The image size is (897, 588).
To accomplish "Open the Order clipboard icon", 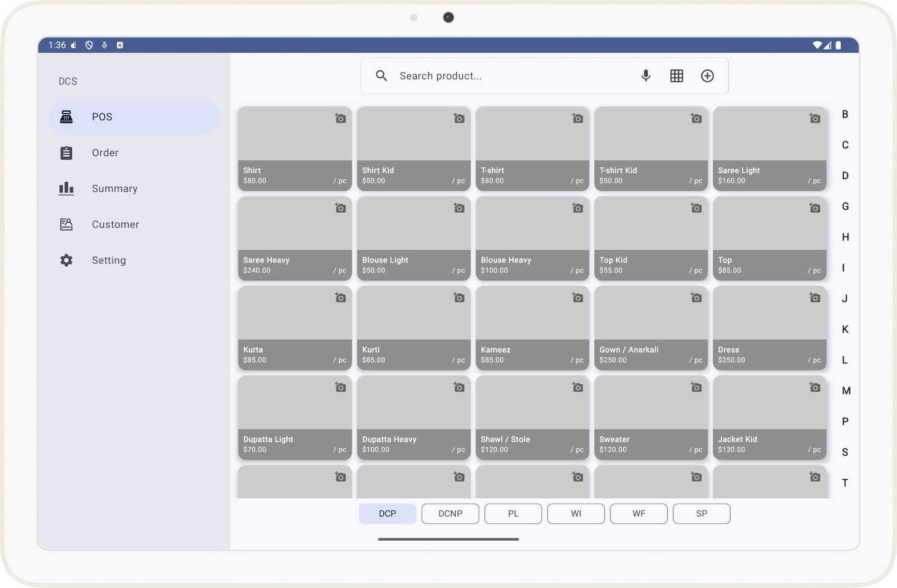I will click(x=66, y=152).
